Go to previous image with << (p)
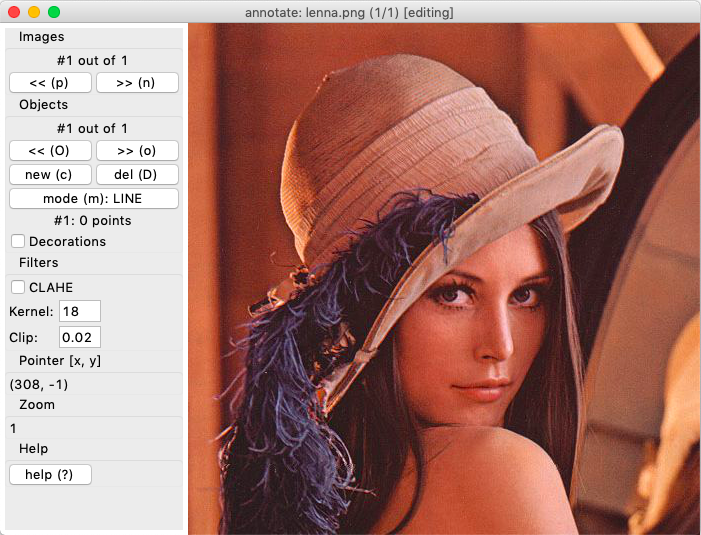This screenshot has width=701, height=535. coord(50,82)
